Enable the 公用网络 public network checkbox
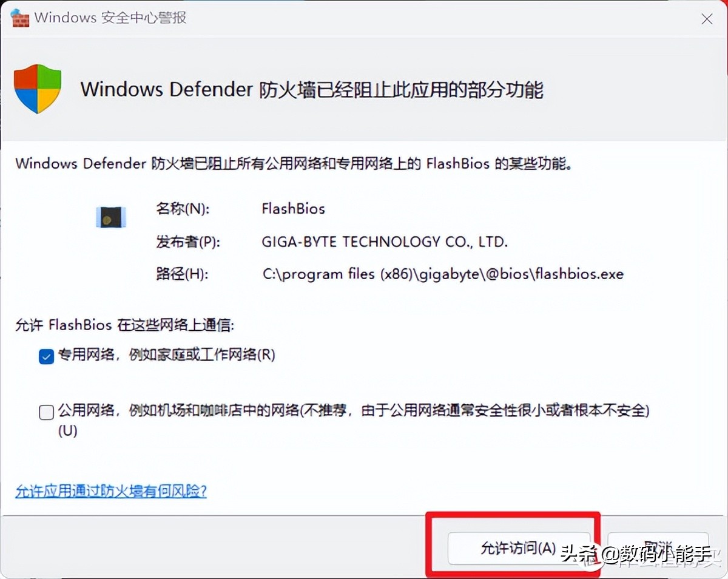 tap(46, 413)
